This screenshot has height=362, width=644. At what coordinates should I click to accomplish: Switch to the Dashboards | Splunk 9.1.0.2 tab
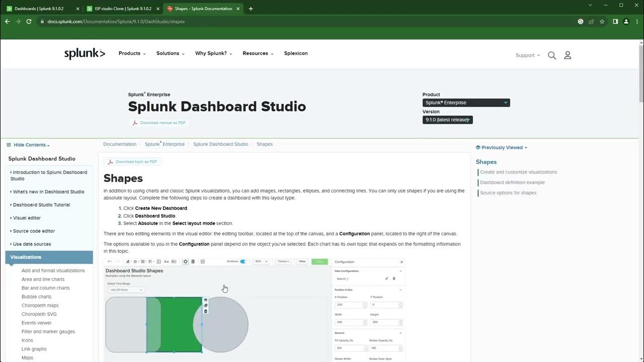click(42, 9)
